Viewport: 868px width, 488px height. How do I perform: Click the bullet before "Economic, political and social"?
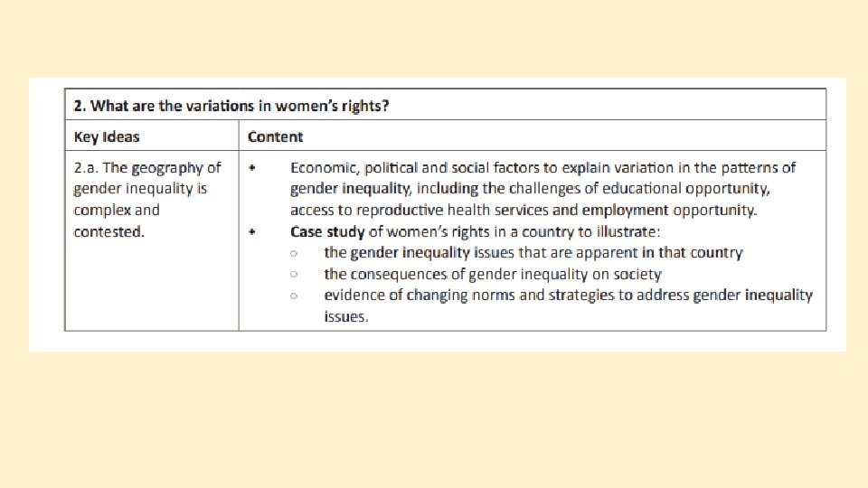[x=252, y=168]
